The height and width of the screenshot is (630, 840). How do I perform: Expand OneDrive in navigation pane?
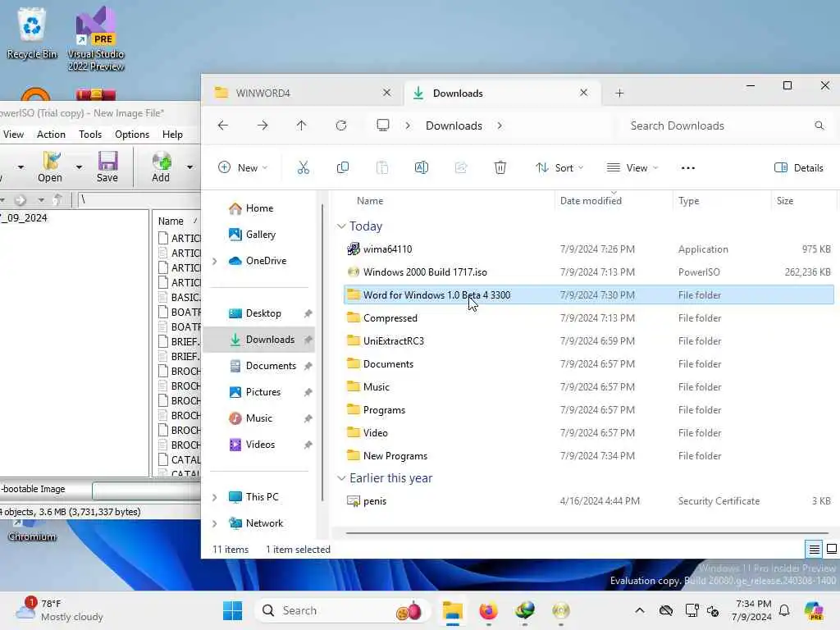(215, 261)
